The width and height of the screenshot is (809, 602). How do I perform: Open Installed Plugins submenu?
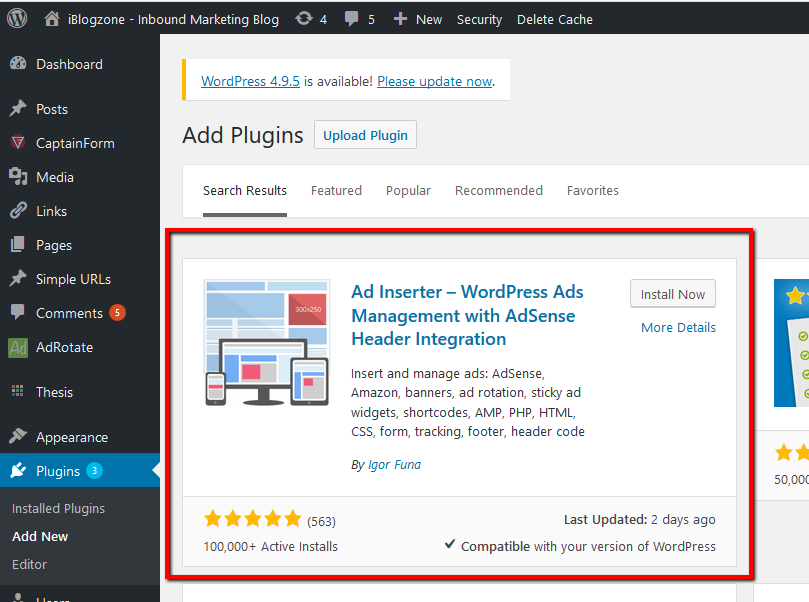pyautogui.click(x=58, y=509)
